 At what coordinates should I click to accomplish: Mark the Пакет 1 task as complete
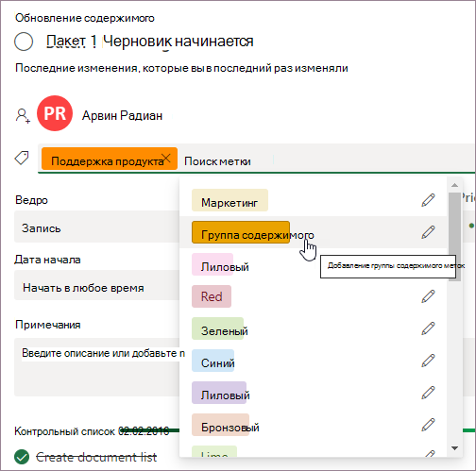tap(24, 42)
